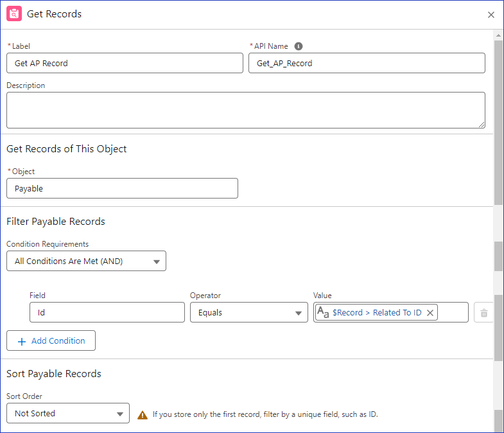
Task: Click the pink Get Records element icon
Action: tap(14, 14)
